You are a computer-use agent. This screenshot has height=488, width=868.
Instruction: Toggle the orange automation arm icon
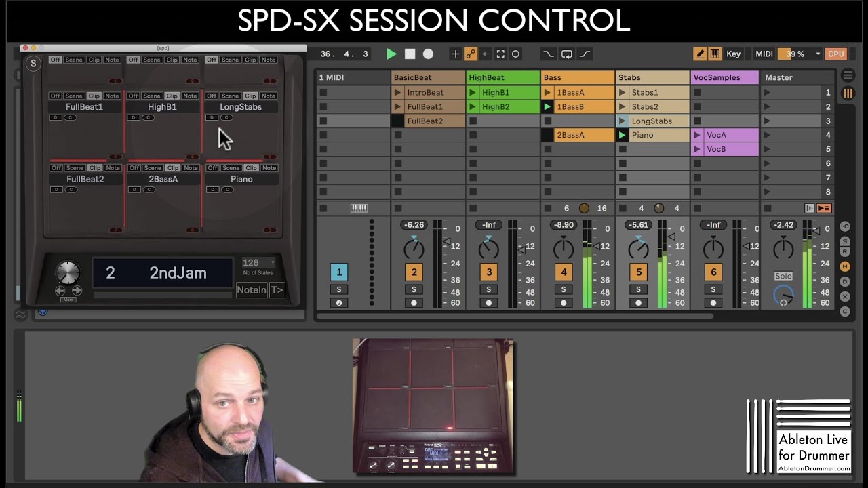[x=471, y=54]
